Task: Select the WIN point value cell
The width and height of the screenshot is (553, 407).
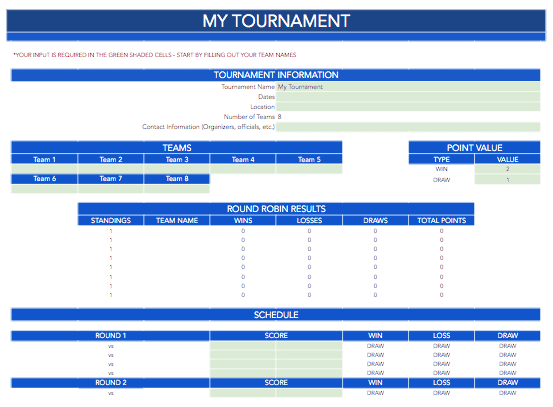Action: click(508, 169)
